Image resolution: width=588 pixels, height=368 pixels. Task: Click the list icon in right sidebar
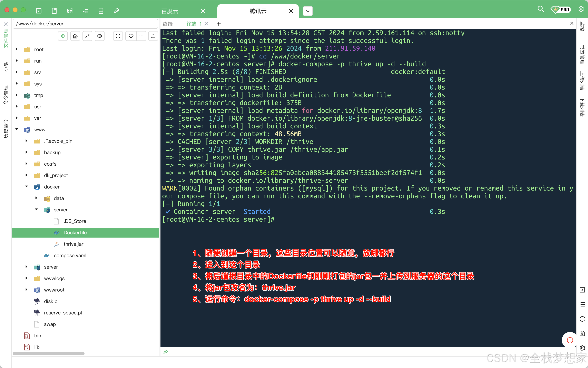[x=582, y=304]
